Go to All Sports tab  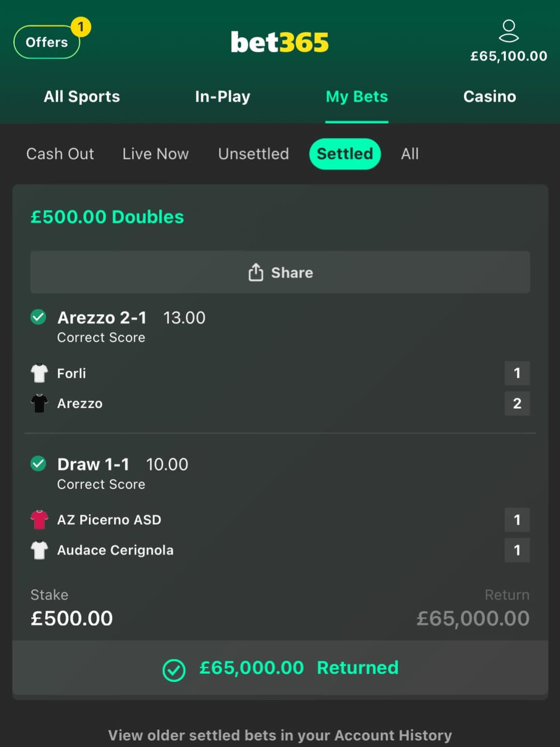(82, 96)
